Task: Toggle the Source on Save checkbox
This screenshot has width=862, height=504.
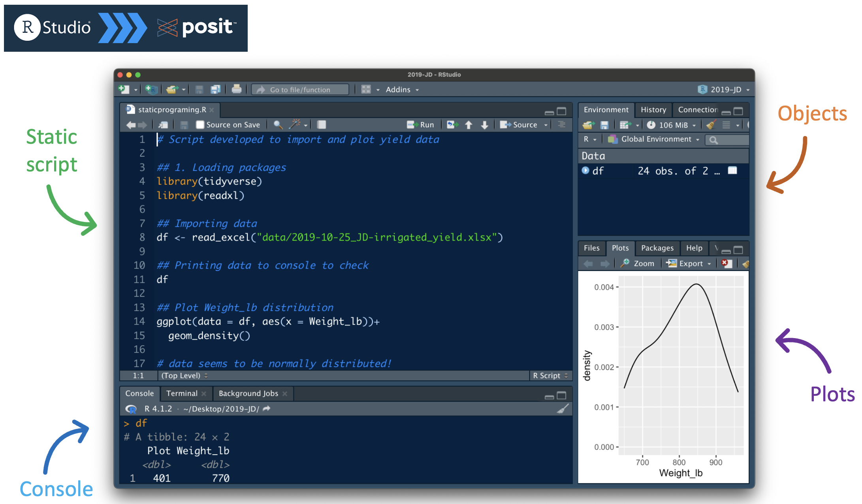Action: tap(200, 125)
